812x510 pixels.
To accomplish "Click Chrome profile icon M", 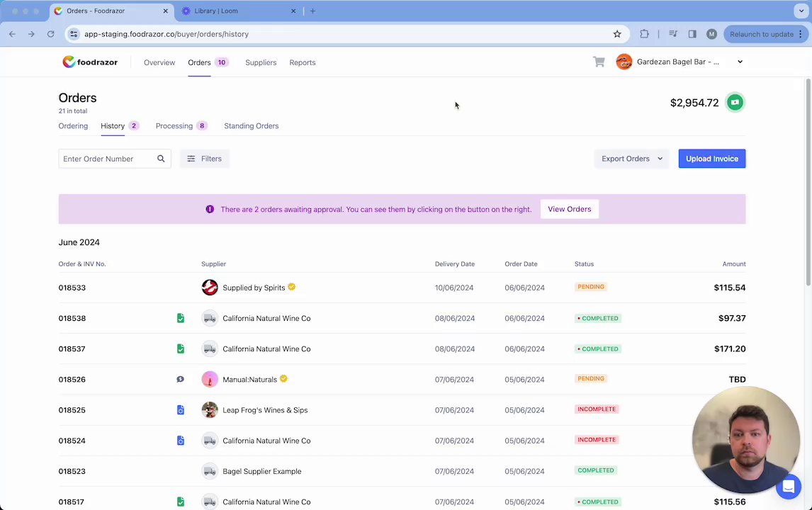I will (x=711, y=34).
